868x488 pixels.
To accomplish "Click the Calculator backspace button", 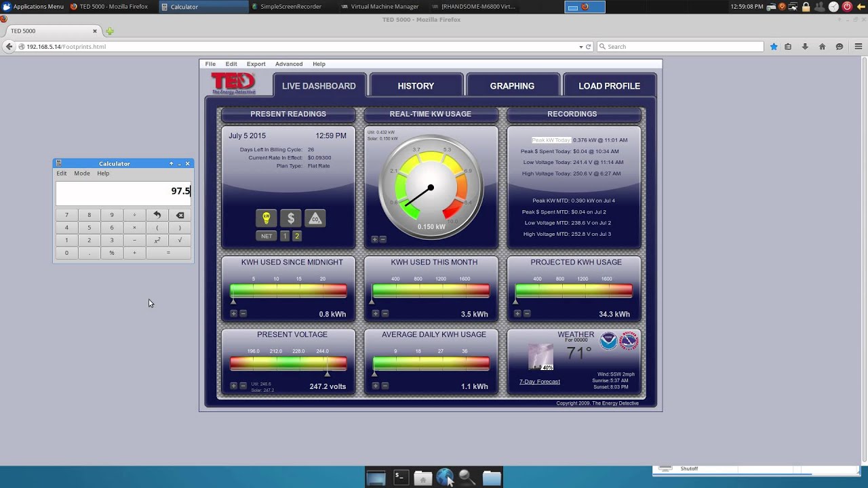I will (180, 215).
